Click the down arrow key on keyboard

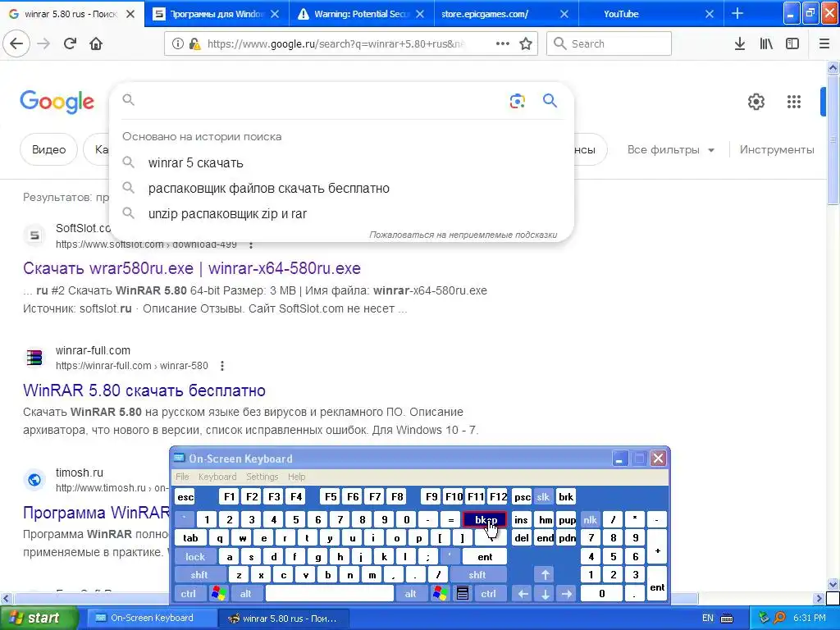coord(545,594)
